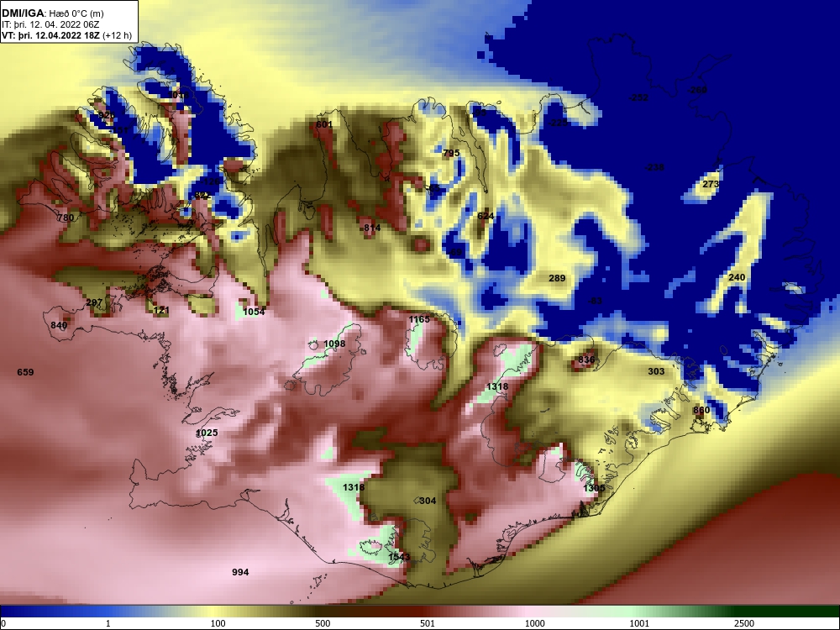
Task: Click the 273 value label
Action: [x=711, y=184]
